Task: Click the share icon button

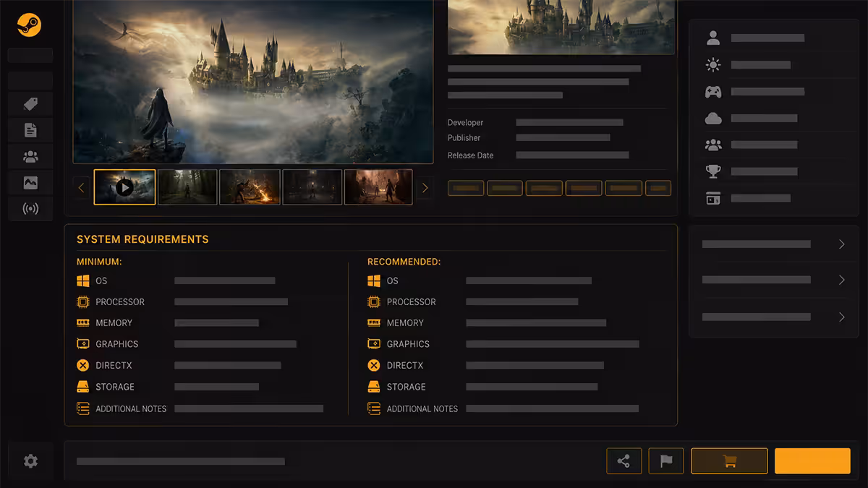Action: 624,461
